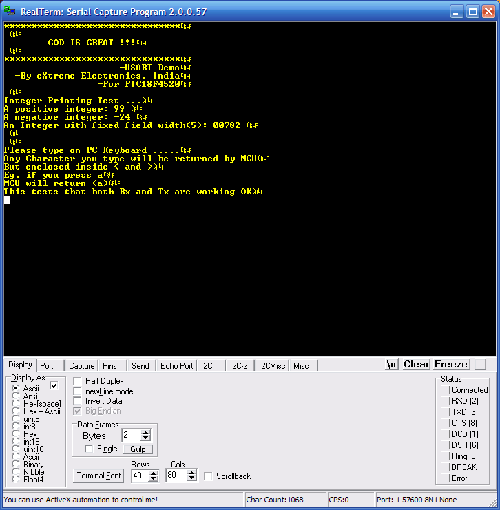Select the Ansi display radio button
500x510 pixels.
pos(16,396)
